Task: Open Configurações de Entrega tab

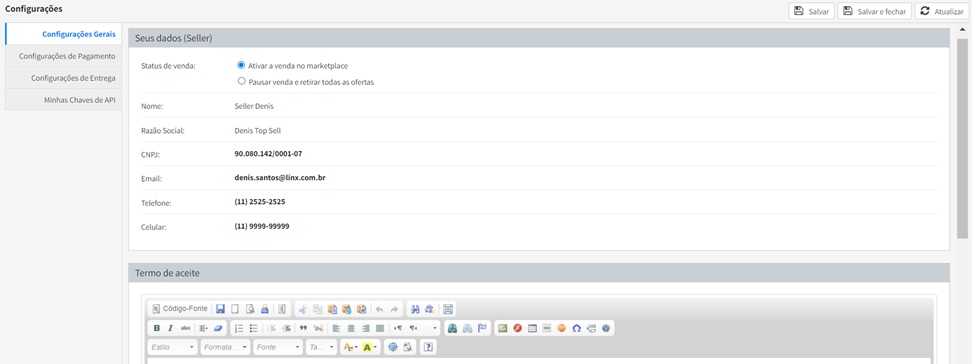Action: point(63,78)
